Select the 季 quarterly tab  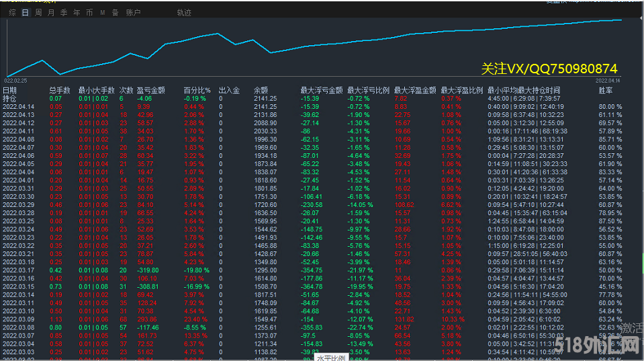(x=64, y=13)
